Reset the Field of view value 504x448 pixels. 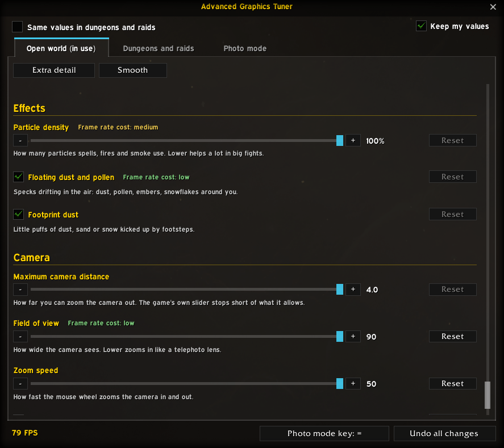tap(452, 337)
